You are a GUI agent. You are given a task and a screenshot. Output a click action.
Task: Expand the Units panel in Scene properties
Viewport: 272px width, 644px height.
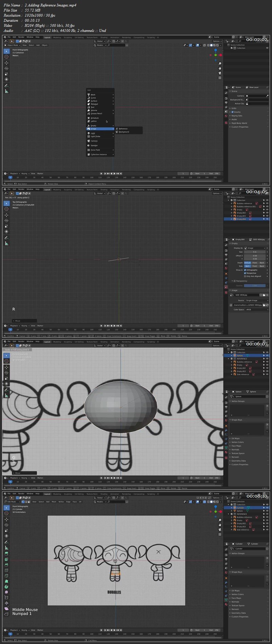[x=233, y=108]
